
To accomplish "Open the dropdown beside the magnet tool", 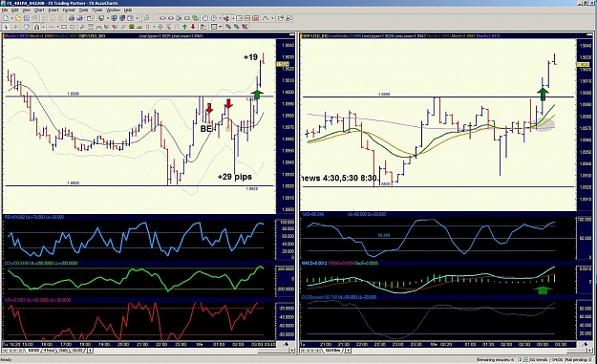I will (43, 27).
